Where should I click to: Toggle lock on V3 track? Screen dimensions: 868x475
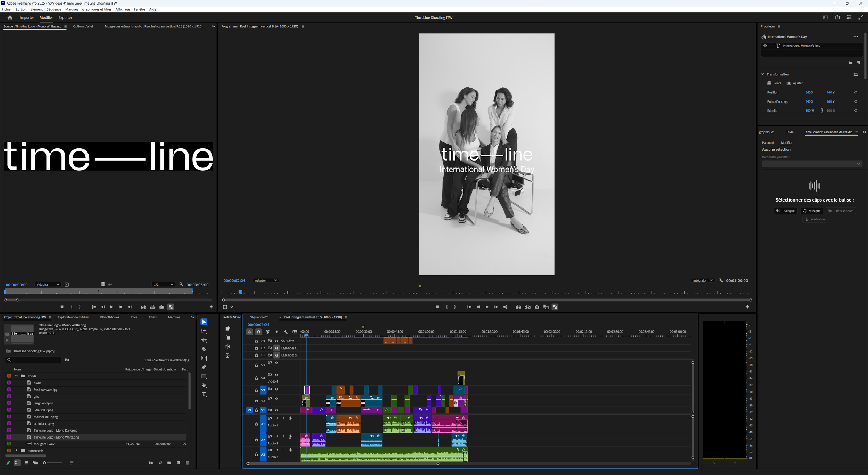click(x=257, y=390)
